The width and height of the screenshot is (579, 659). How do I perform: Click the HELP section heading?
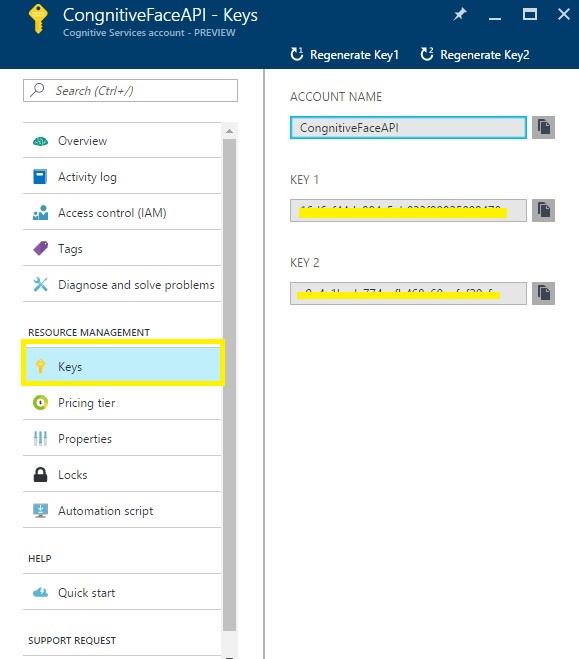pyautogui.click(x=40, y=559)
